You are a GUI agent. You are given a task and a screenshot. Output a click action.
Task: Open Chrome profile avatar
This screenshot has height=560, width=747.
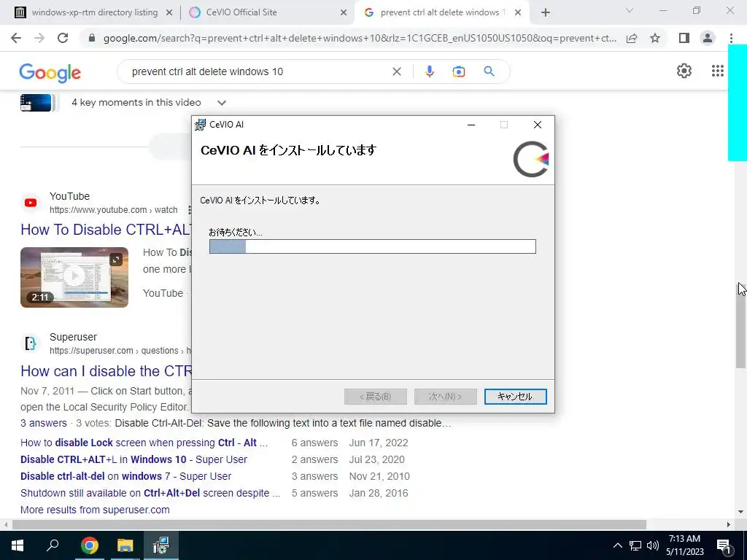click(708, 38)
